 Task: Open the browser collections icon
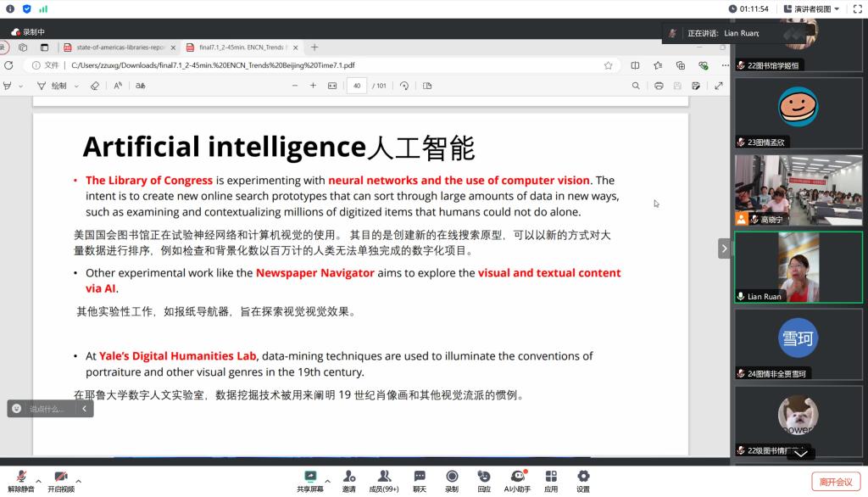tap(681, 65)
